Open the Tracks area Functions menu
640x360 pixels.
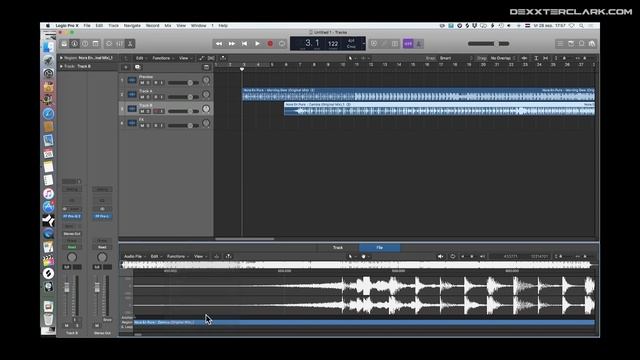[162, 58]
